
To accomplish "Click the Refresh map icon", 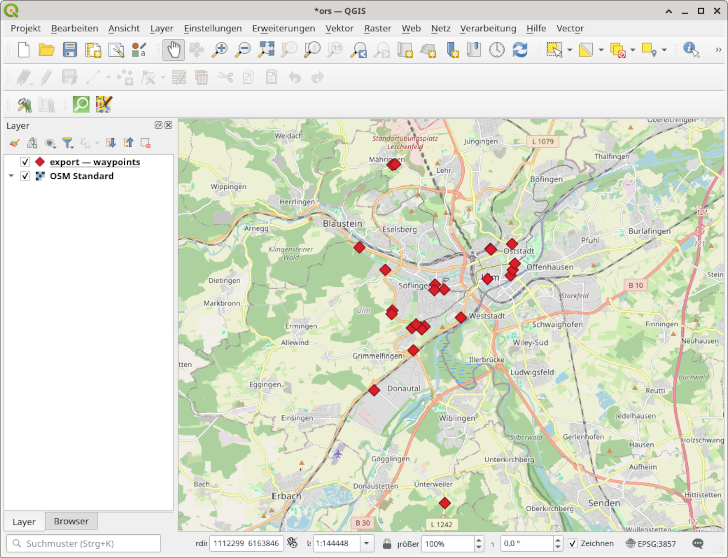I will (520, 49).
